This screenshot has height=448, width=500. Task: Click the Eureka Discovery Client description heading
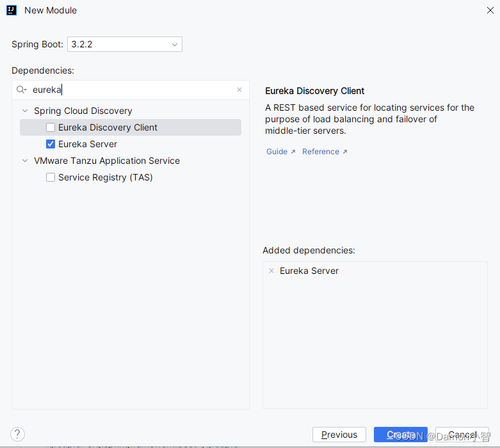314,91
